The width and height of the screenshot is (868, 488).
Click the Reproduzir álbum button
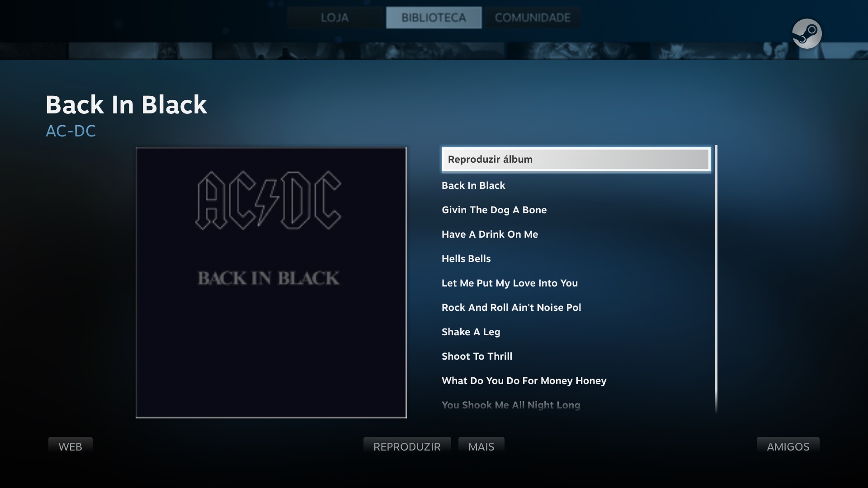[x=576, y=160]
